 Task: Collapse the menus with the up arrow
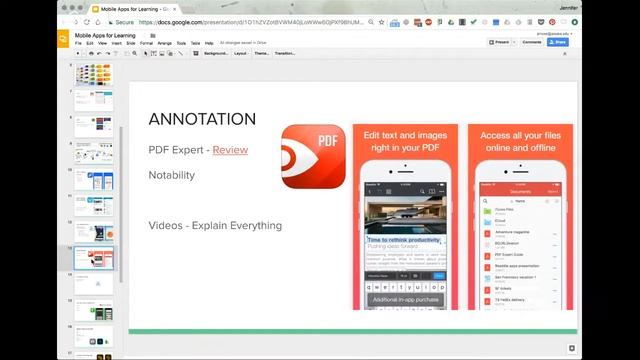pyautogui.click(x=565, y=53)
